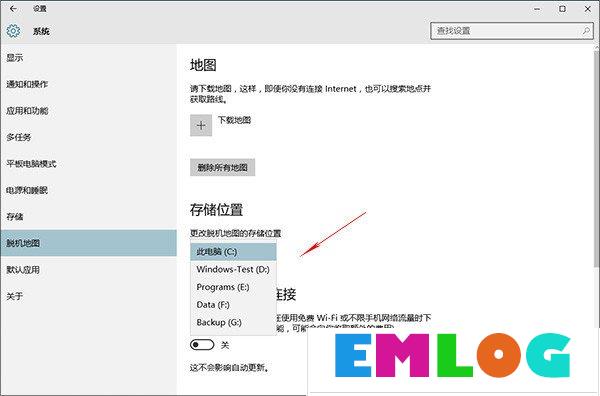
Task: Minimize the Settings window
Action: coord(537,9)
